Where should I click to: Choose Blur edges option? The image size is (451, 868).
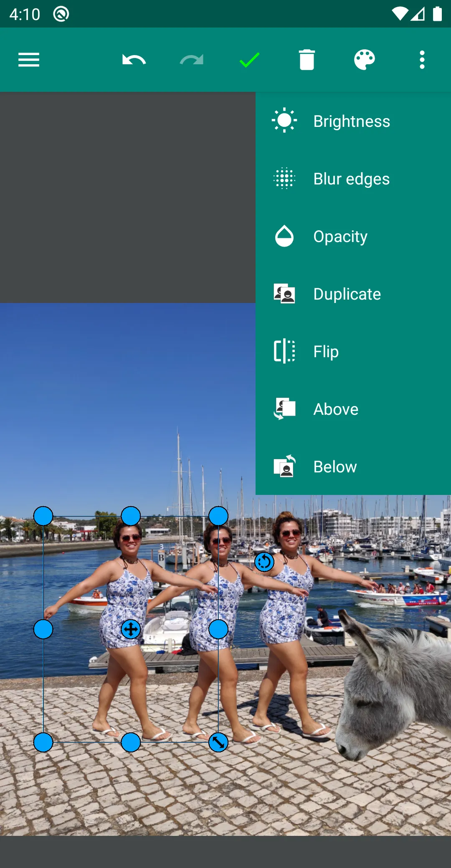tap(353, 179)
